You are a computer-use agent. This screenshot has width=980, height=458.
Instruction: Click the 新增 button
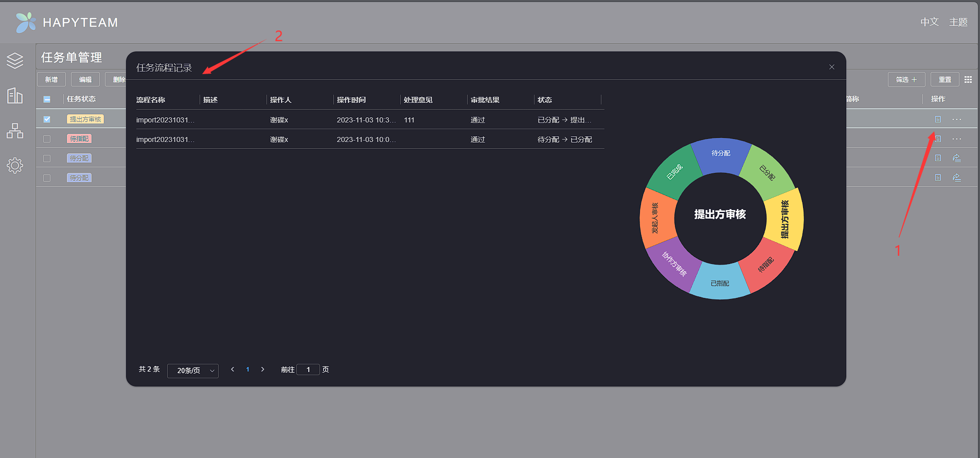(51, 79)
